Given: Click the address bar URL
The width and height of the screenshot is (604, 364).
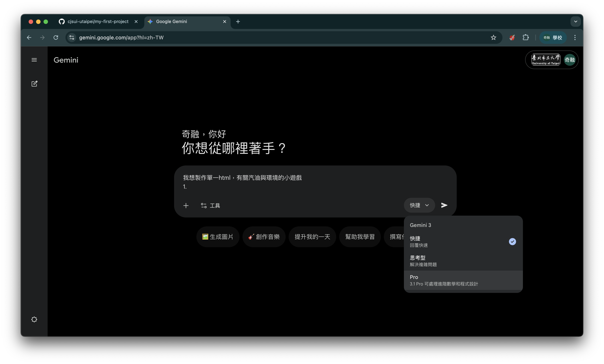Looking at the screenshot, I should (x=121, y=38).
